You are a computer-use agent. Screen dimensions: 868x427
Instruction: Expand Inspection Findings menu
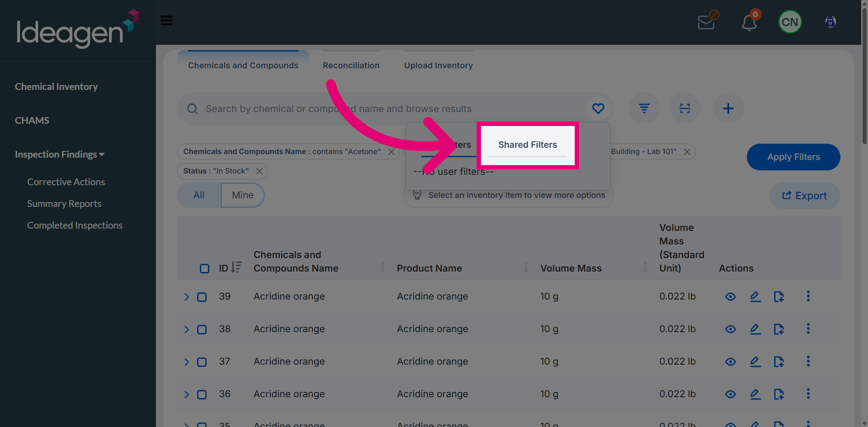click(x=60, y=155)
